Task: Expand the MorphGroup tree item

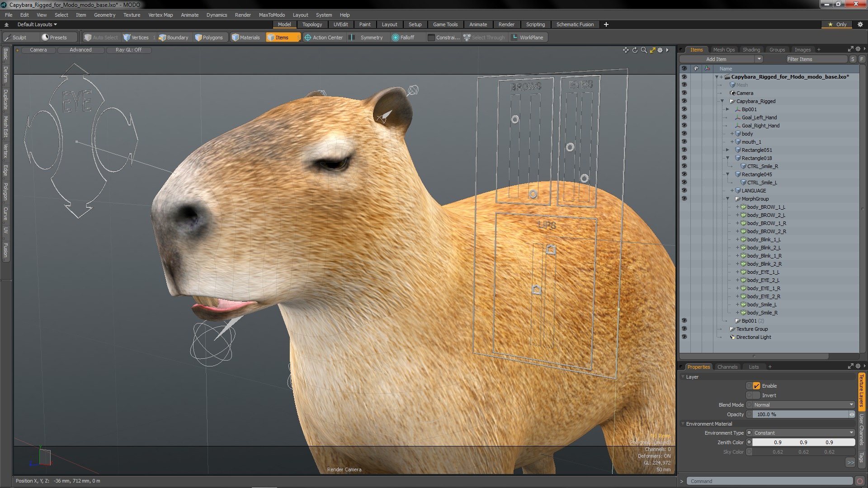Action: 728,198
